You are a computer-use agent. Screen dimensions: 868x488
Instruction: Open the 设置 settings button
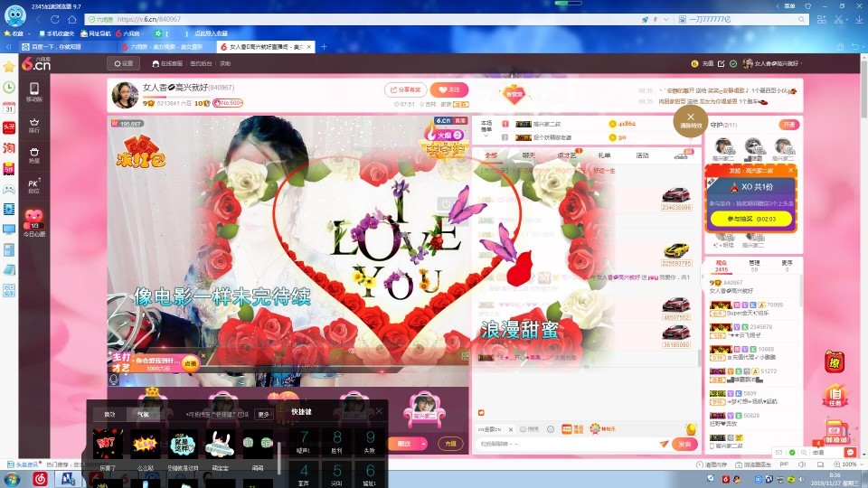click(124, 63)
